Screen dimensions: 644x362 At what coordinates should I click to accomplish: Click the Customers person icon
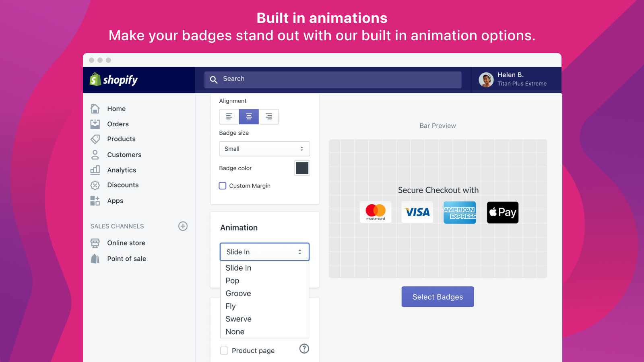(x=95, y=154)
